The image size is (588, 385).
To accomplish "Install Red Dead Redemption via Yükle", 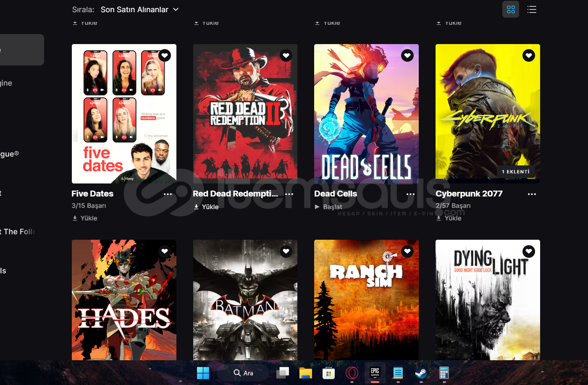I will (206, 207).
